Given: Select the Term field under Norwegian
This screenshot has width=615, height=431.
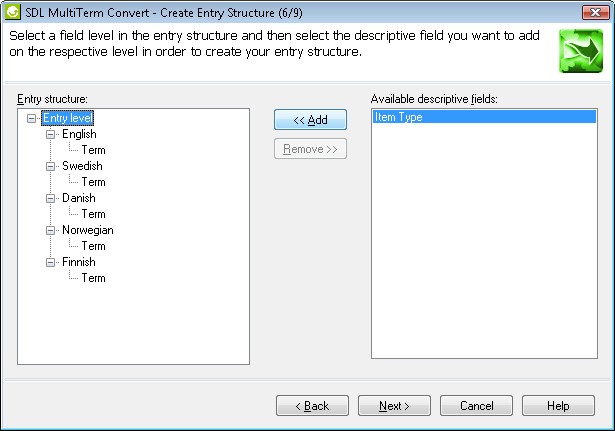Looking at the screenshot, I should (93, 246).
